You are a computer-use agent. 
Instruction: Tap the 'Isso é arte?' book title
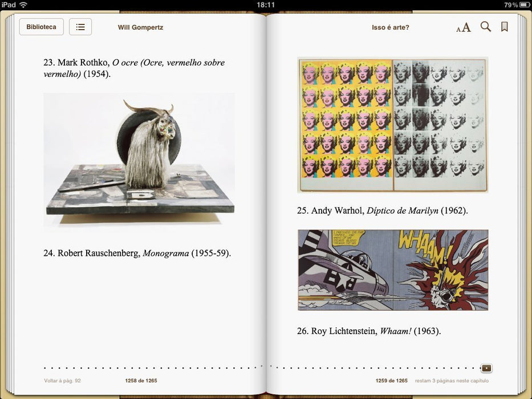(x=390, y=27)
